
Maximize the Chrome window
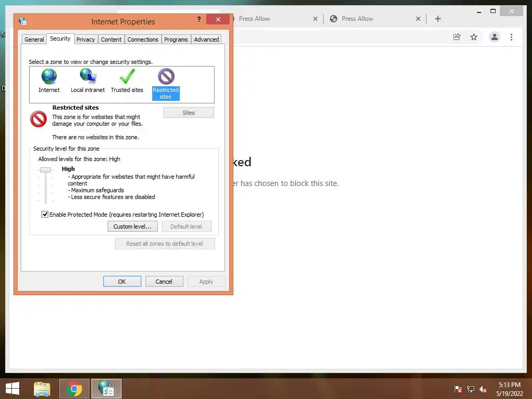493,11
